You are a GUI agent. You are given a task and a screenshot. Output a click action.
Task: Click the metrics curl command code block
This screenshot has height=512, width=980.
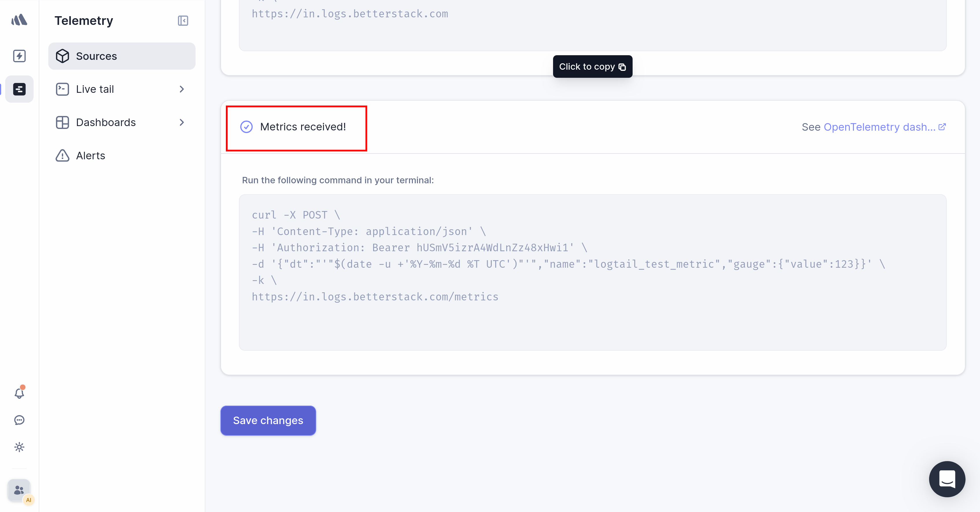[x=592, y=272]
